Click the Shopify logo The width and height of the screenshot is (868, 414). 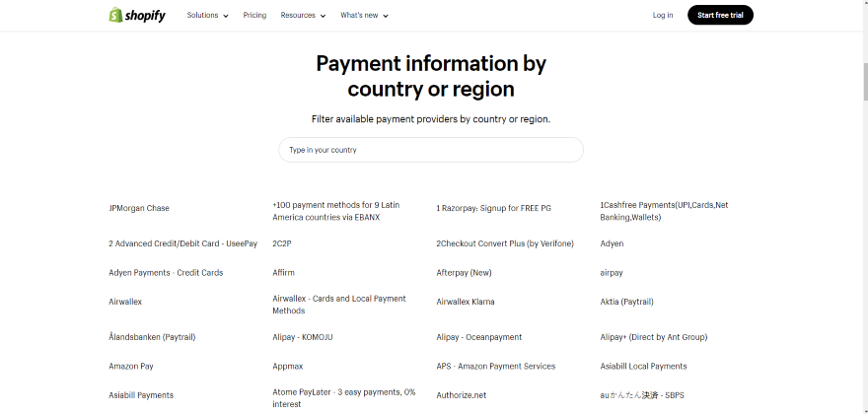[x=137, y=15]
